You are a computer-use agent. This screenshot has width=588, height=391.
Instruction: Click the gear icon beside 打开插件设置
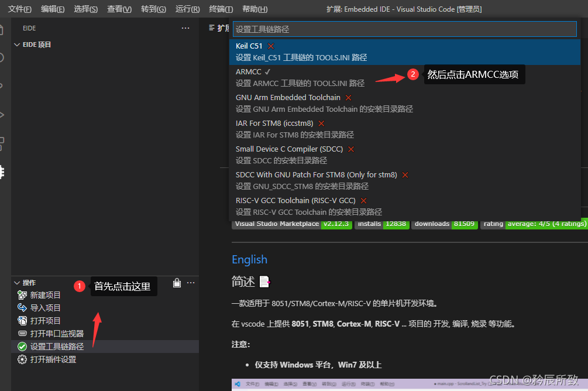point(22,359)
